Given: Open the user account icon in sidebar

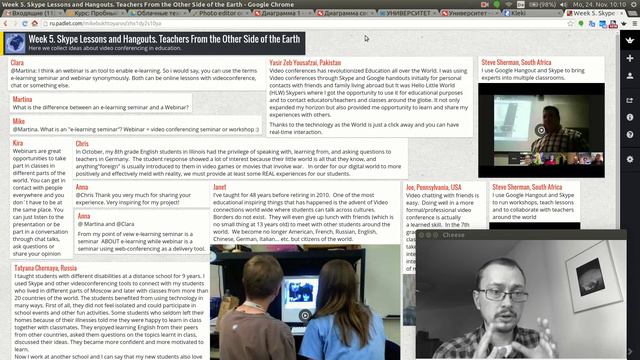Looking at the screenshot, I should pyautogui.click(x=630, y=76).
